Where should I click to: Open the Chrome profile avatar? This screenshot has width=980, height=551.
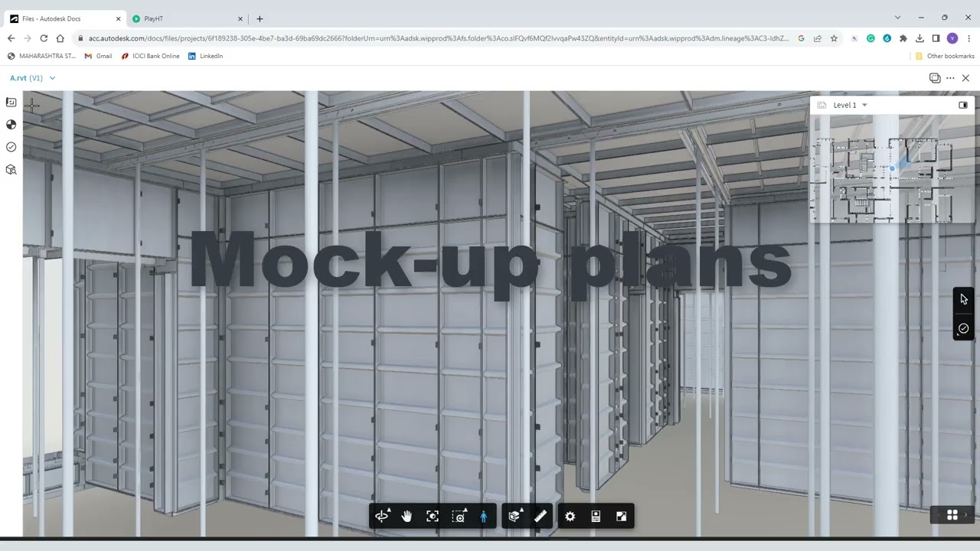(952, 38)
